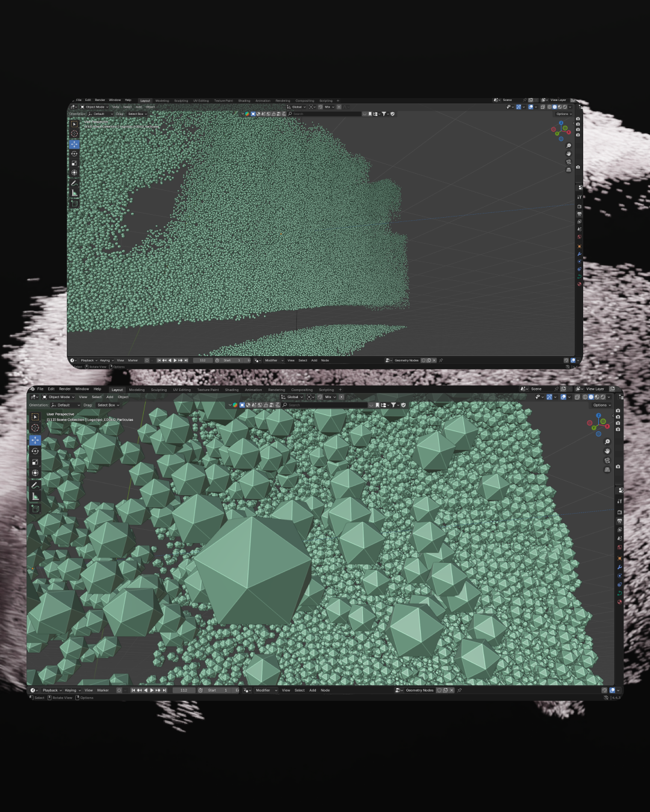The height and width of the screenshot is (812, 650).
Task: Jump to start frame in lower window timeline
Action: point(134,690)
